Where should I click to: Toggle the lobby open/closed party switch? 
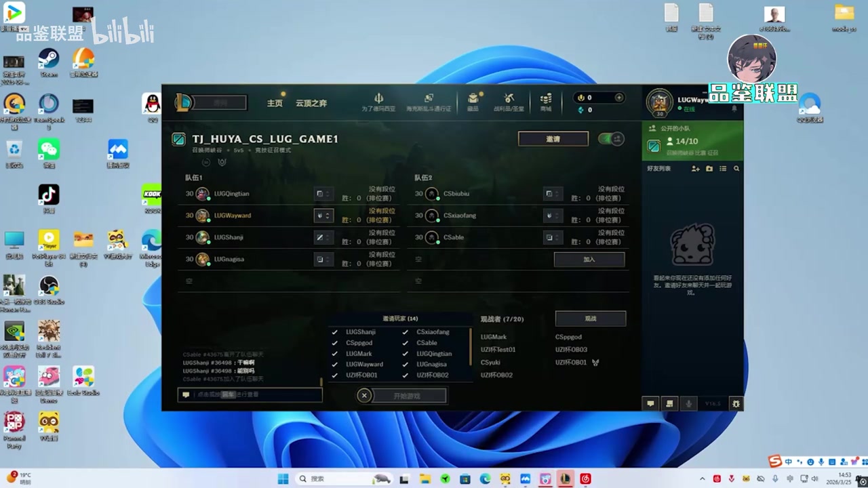click(x=610, y=139)
